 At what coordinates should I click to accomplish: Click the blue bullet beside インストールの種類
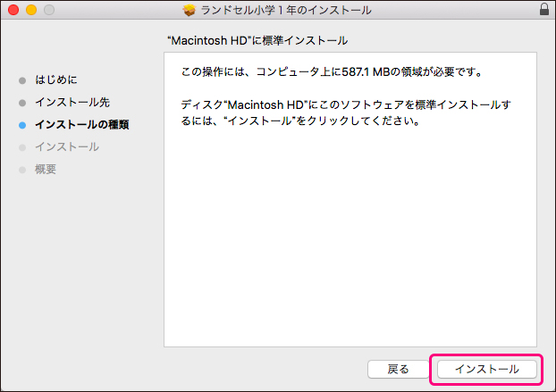(22, 125)
